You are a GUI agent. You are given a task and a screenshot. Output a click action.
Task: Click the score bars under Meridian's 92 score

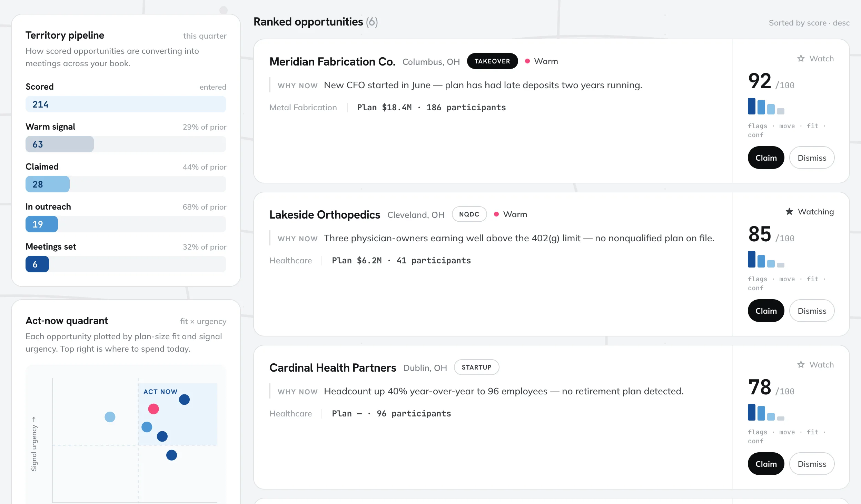click(x=766, y=106)
